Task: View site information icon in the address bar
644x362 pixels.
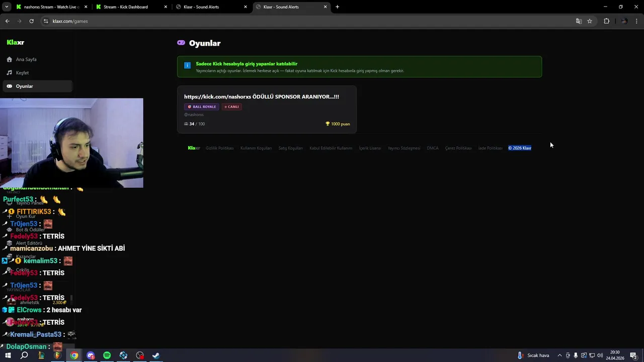Action: tap(46, 21)
